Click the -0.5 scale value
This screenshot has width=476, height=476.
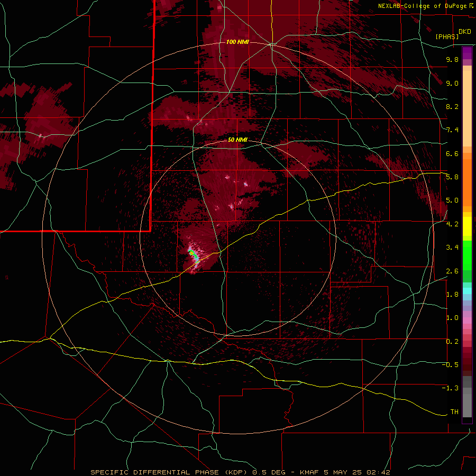(450, 365)
